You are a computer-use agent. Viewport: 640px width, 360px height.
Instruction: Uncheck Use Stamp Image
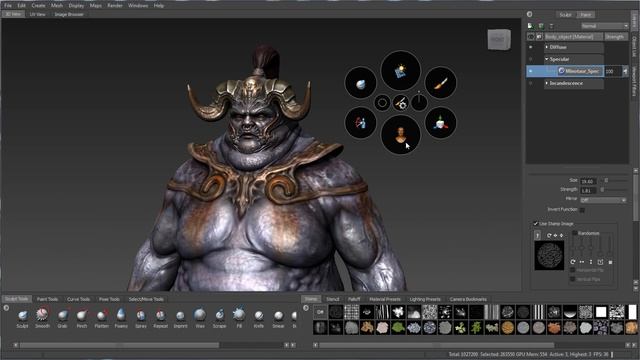(536, 224)
